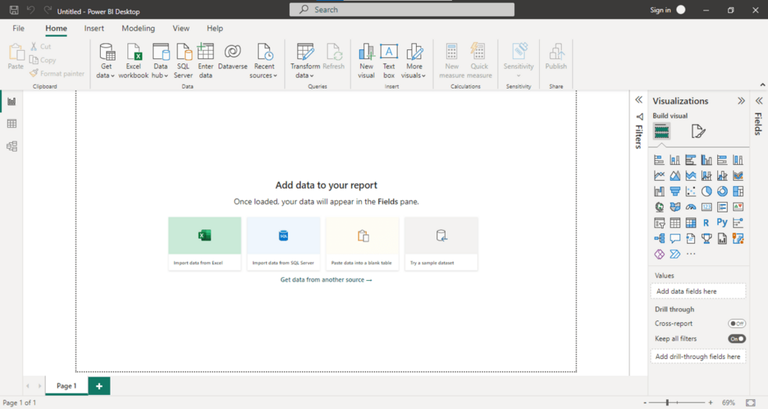768x409 pixels.
Task: Insert a New visual
Action: [x=366, y=61]
